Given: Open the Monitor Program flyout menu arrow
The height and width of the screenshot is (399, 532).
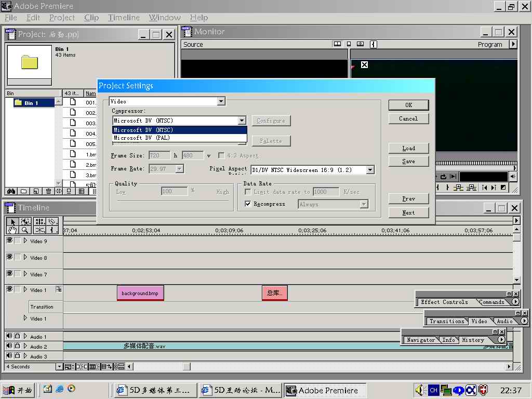Looking at the screenshot, I should pos(513,44).
